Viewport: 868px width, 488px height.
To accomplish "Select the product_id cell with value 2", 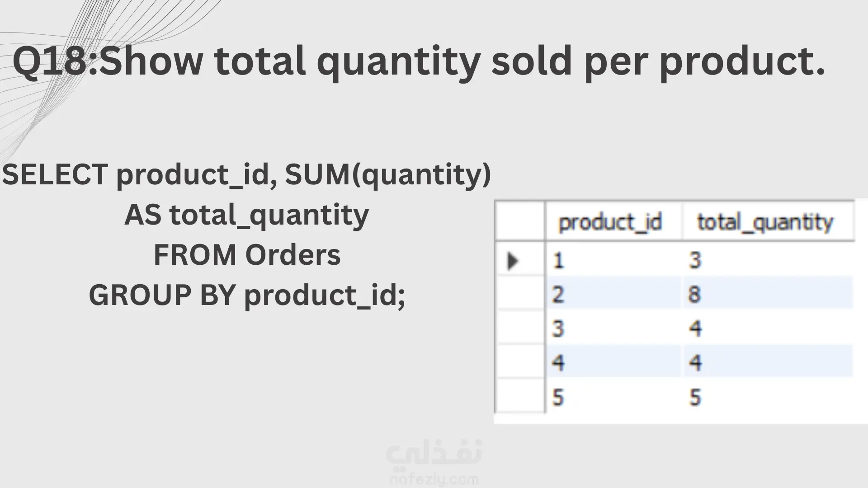I will (x=613, y=295).
